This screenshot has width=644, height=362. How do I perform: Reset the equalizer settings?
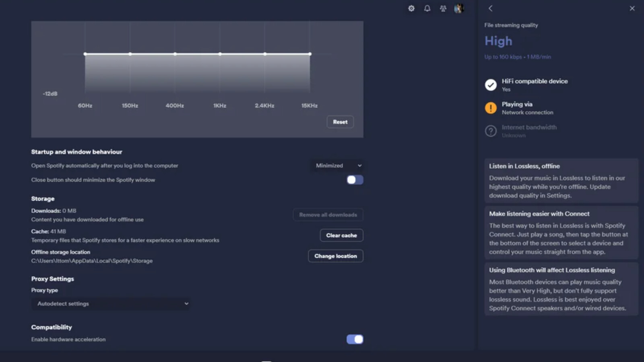pos(340,122)
